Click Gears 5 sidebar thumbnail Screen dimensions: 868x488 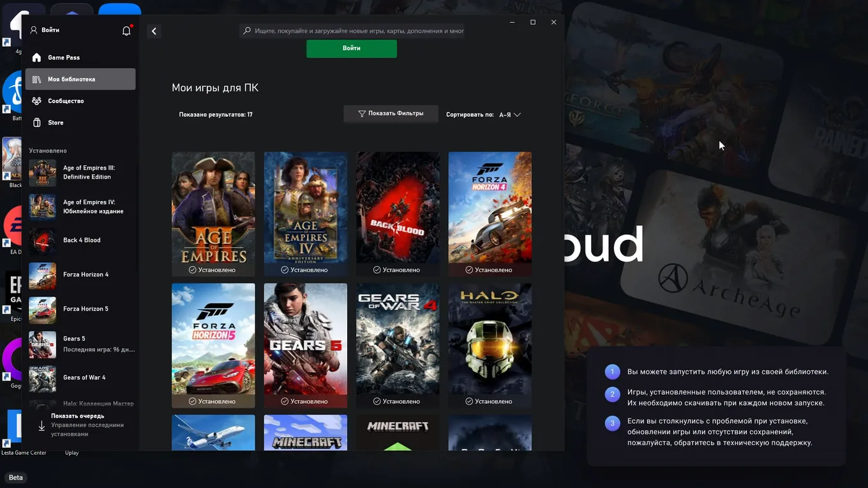[x=42, y=344]
